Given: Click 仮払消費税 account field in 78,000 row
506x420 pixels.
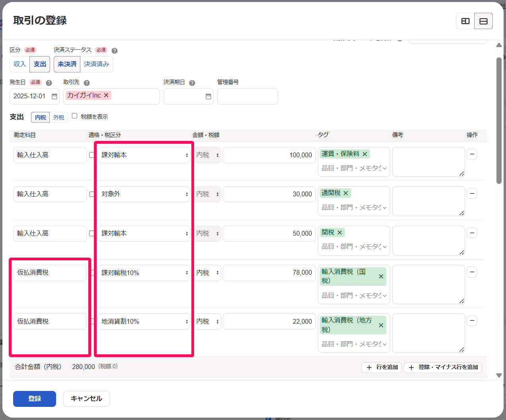Looking at the screenshot, I should click(50, 273).
